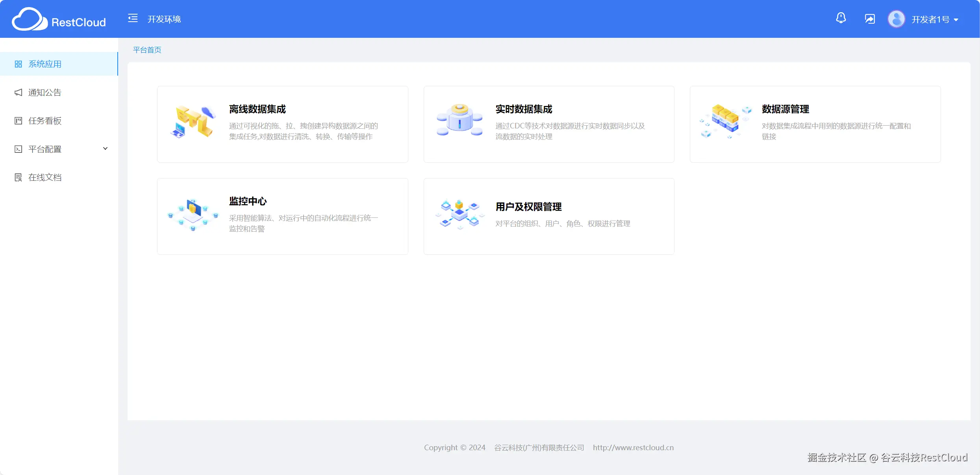
Task: Click the restcloud.cn footer URL
Action: click(x=633, y=447)
